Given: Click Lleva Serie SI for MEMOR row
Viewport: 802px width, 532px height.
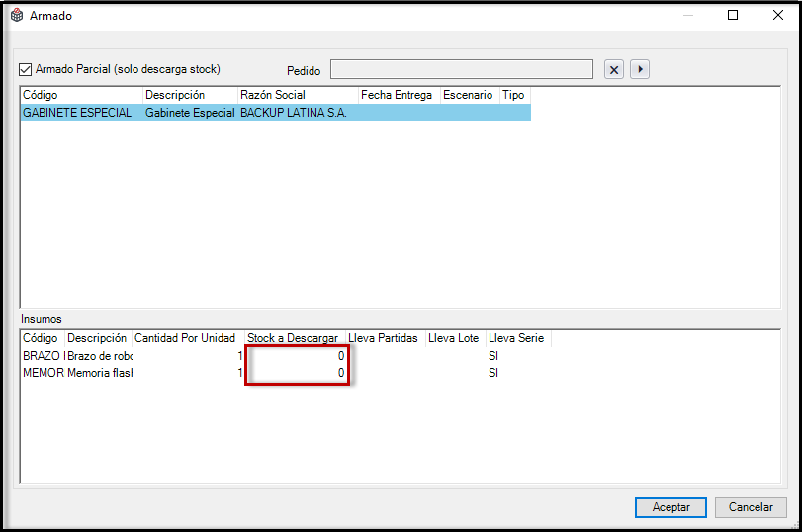Looking at the screenshot, I should [493, 373].
